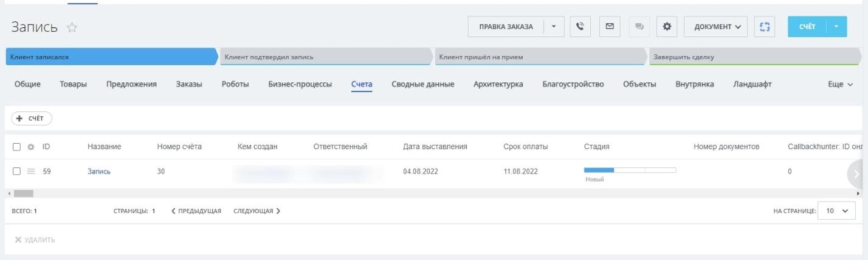868x260 pixels.
Task: Switch to the Товары tab
Action: 73,85
